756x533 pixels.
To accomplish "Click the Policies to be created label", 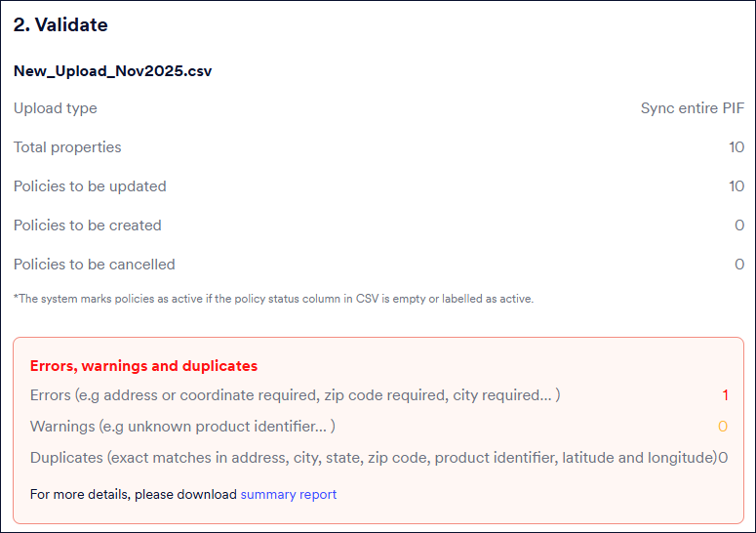I will coord(88,225).
